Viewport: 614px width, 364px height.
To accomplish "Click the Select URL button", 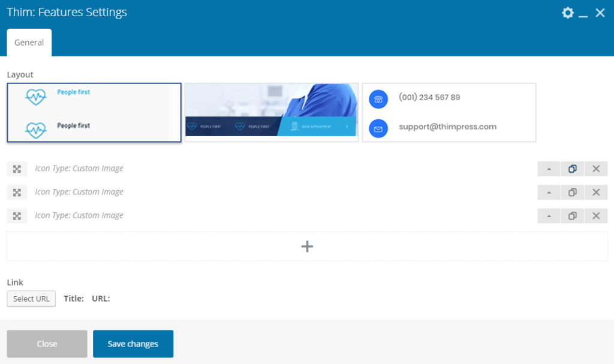I will click(x=31, y=298).
